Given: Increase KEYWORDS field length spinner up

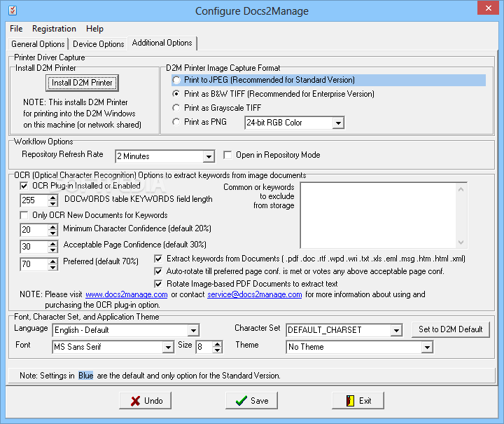Looking at the screenshot, I should pos(52,197).
